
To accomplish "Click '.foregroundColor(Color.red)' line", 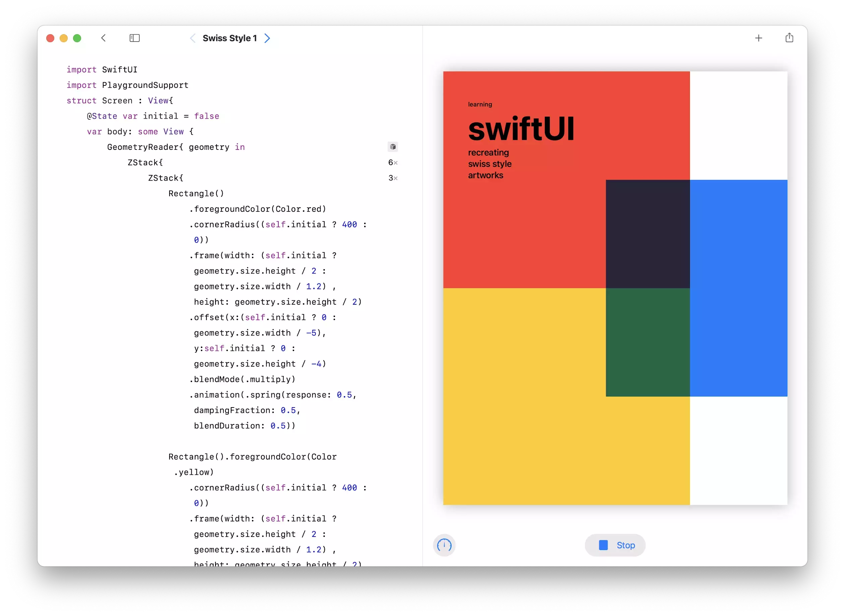I will [258, 209].
